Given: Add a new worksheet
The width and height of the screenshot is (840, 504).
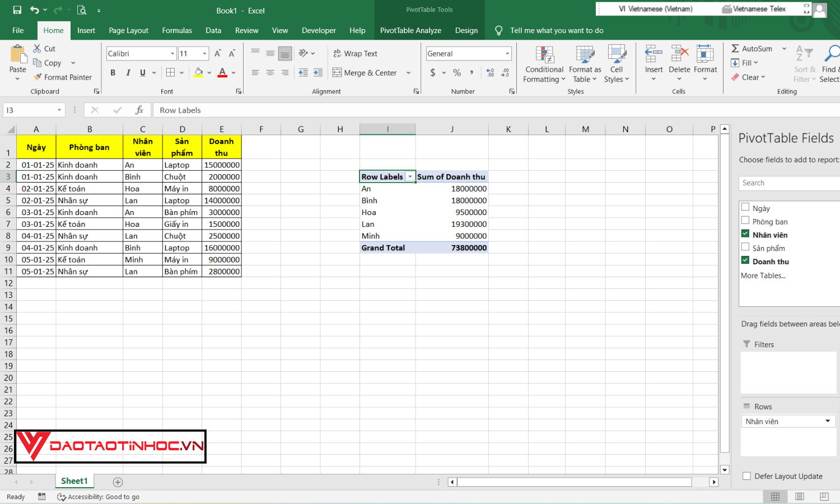Looking at the screenshot, I should [118, 481].
